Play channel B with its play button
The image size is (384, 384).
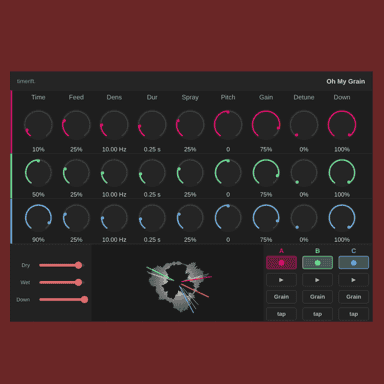tap(317, 280)
